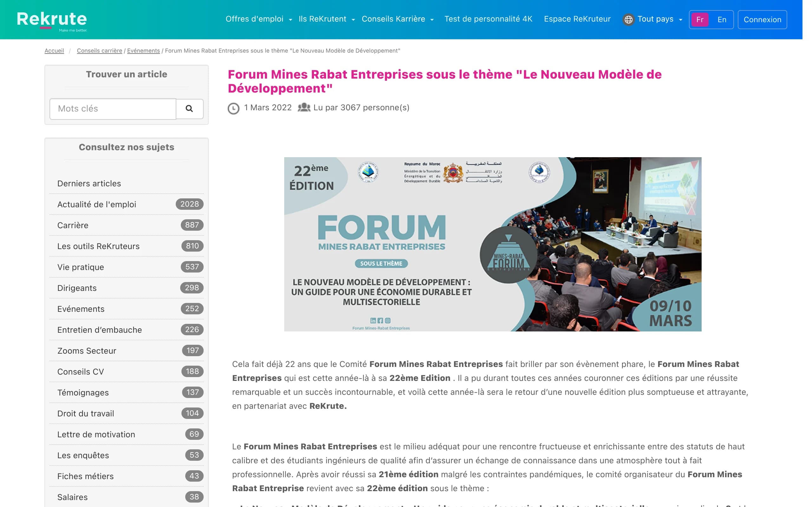Switch the site language to En

(722, 19)
